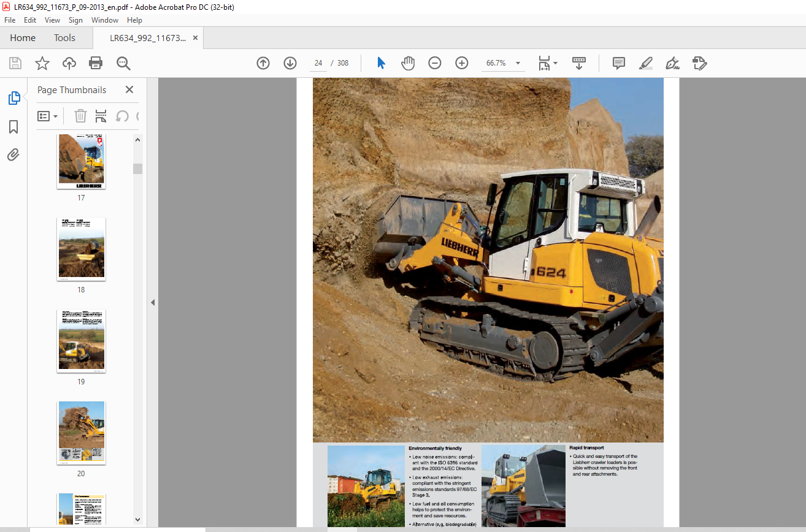Switch to Home tab
This screenshot has width=806, height=532.
(23, 38)
